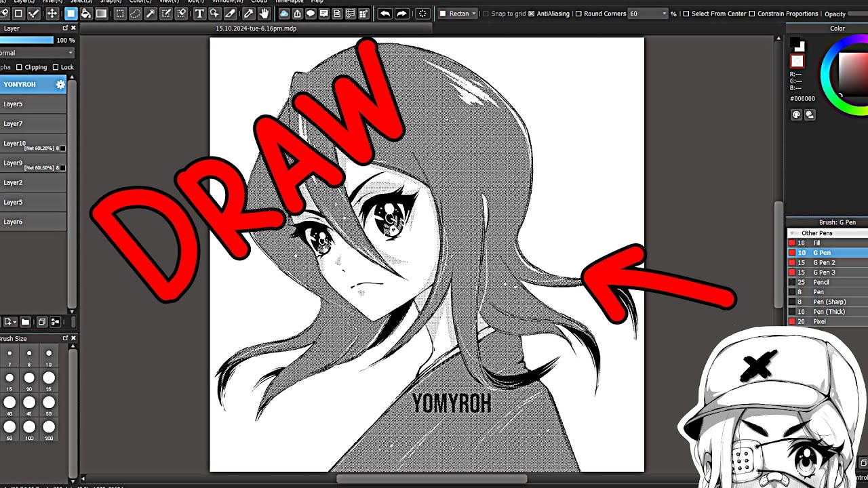Toggle the AntiAliasing checkbox
This screenshot has width=868, height=488.
tap(531, 14)
